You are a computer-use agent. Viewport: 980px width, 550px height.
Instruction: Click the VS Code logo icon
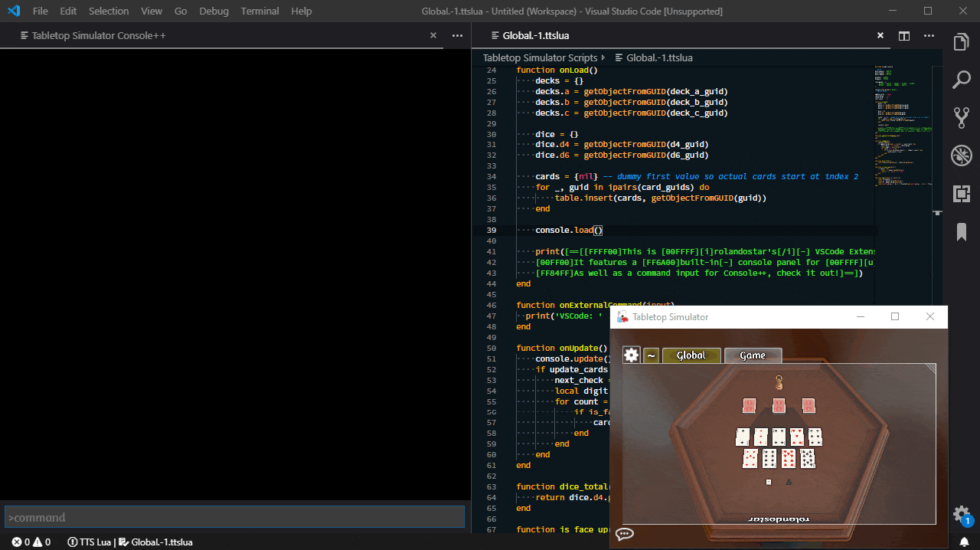(x=13, y=11)
